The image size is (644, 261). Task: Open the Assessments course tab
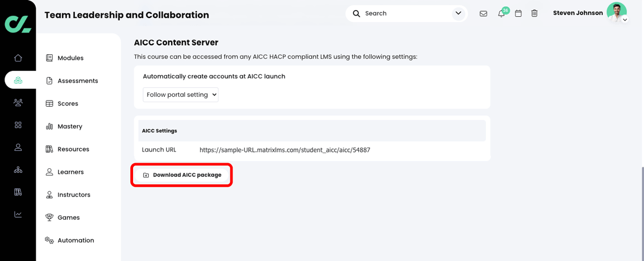[x=72, y=81]
